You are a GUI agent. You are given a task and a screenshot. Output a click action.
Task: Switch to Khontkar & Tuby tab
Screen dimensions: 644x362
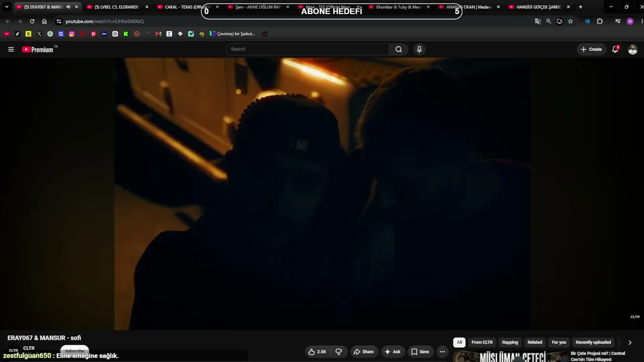(397, 7)
